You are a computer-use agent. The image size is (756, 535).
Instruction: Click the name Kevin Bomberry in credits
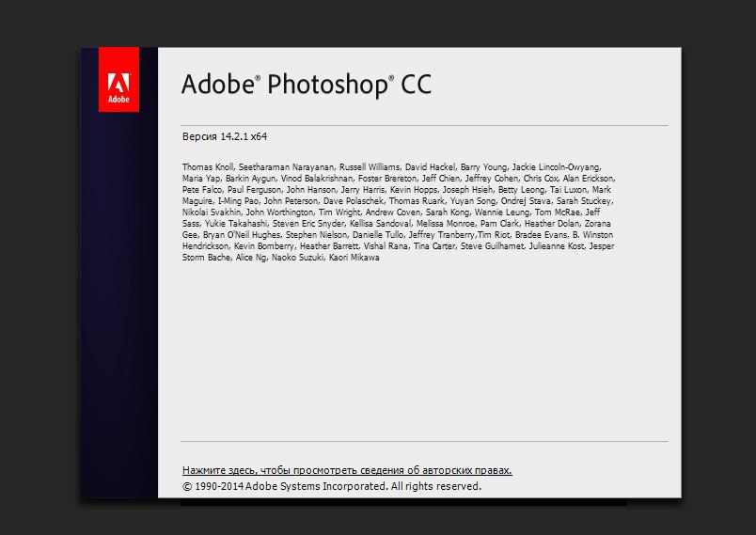tap(263, 246)
